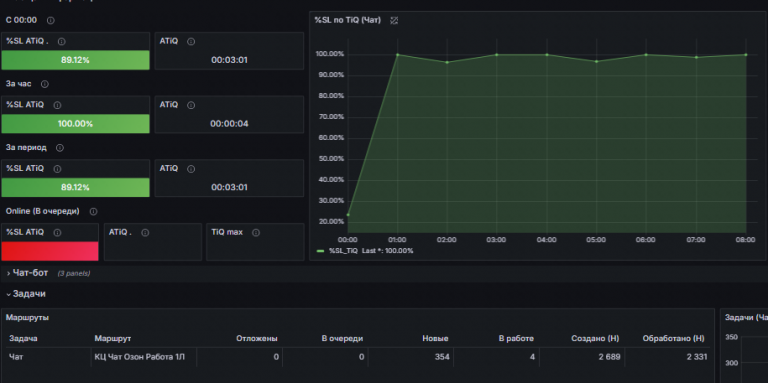
Task: Click info icon beside За час heading
Action: click(x=45, y=84)
